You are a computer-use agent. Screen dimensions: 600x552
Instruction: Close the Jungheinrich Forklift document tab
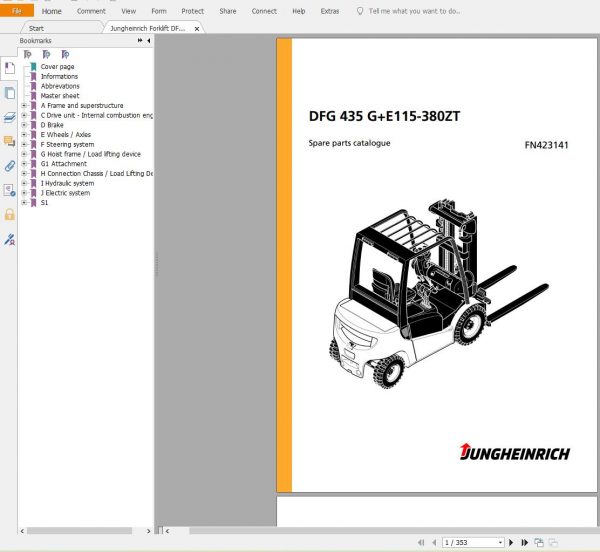click(197, 29)
